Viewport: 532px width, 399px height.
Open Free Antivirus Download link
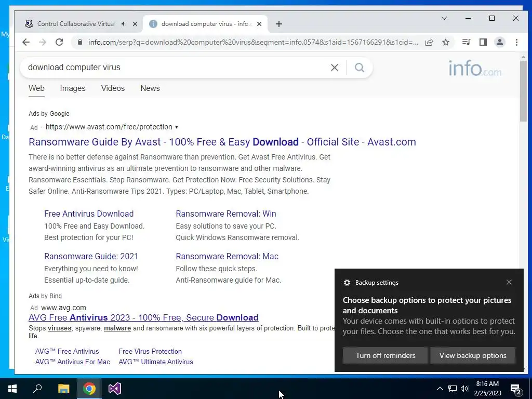coord(89,214)
